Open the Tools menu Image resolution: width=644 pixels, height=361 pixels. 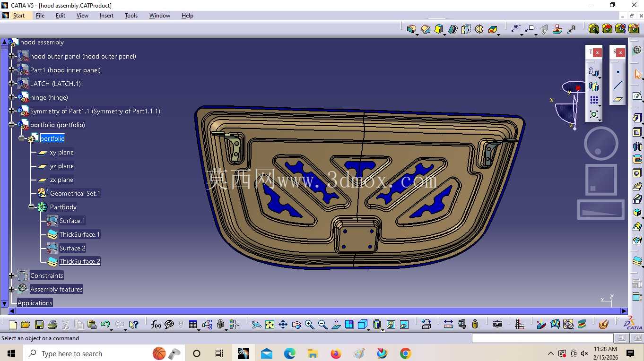point(131,16)
